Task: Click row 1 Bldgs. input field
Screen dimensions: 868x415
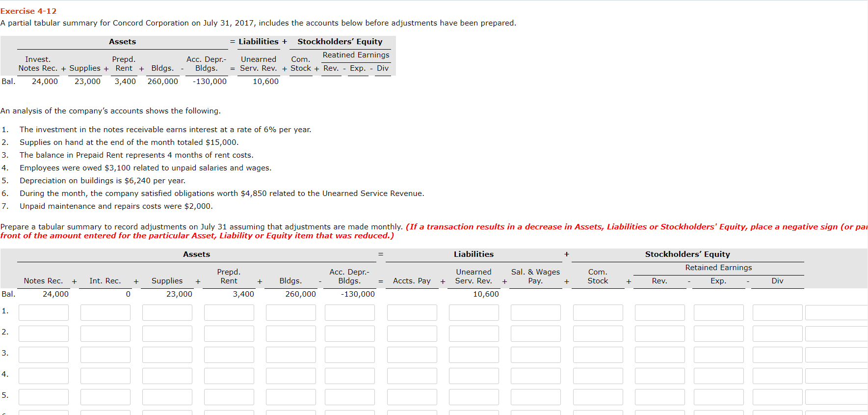Action: tap(291, 312)
